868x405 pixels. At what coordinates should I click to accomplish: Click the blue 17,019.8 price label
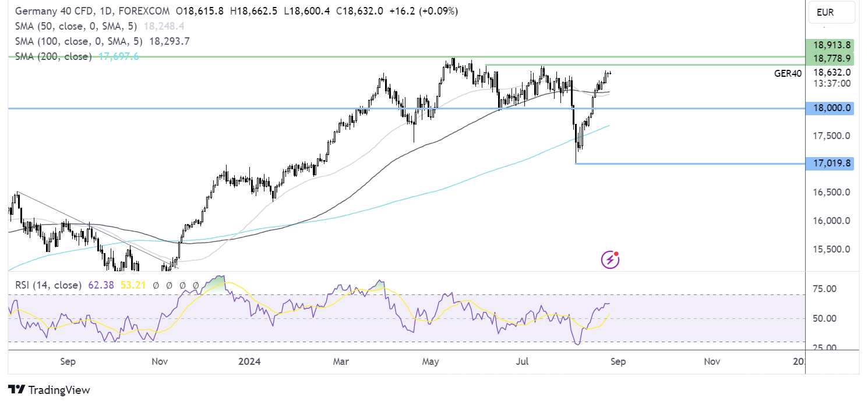coord(830,164)
